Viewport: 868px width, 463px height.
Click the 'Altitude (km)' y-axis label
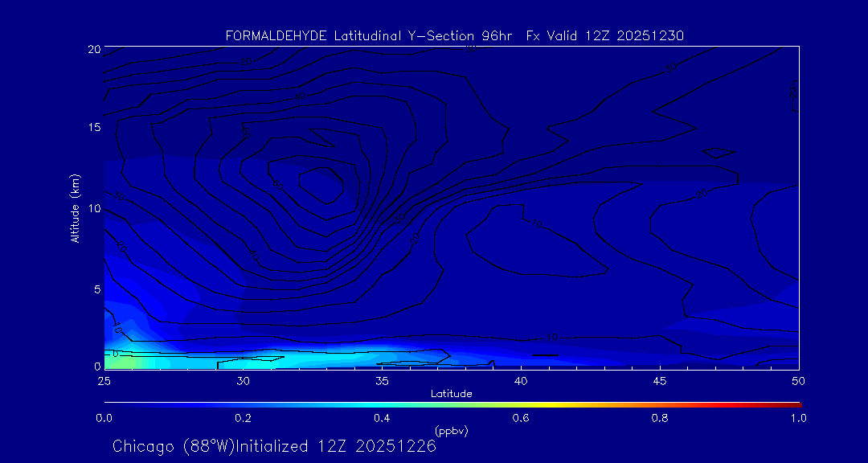point(75,208)
